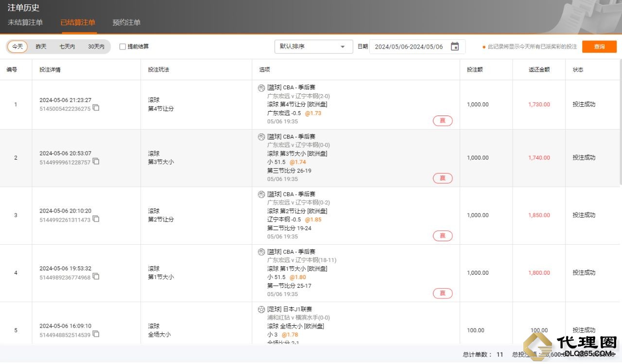
Task: Click basketball icon in row 2 selection
Action: [261, 137]
